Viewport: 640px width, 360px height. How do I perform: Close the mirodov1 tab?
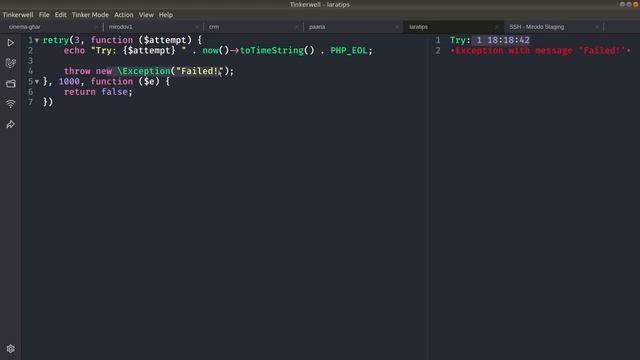[x=197, y=27]
